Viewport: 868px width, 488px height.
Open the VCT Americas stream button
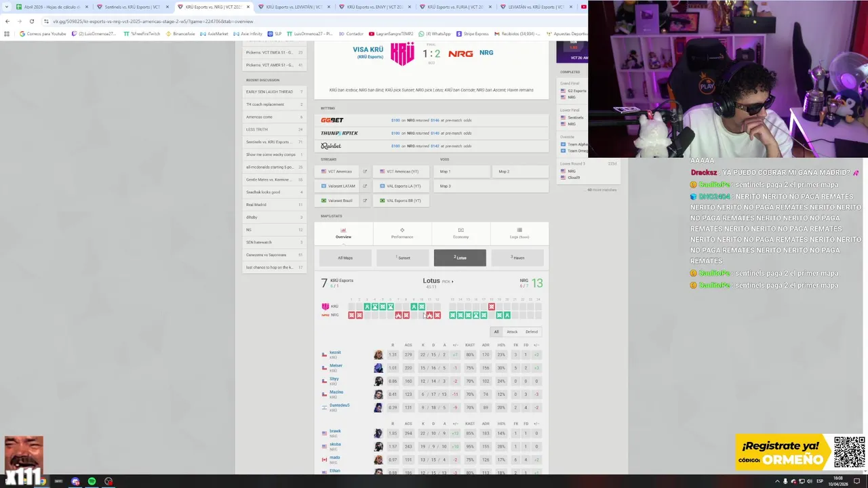pyautogui.click(x=336, y=171)
